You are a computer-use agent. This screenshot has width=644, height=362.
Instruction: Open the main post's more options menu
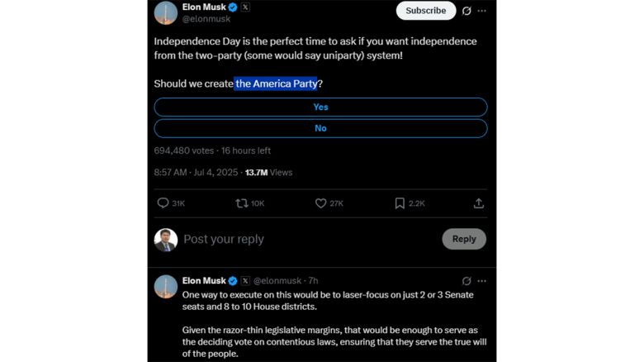point(482,11)
